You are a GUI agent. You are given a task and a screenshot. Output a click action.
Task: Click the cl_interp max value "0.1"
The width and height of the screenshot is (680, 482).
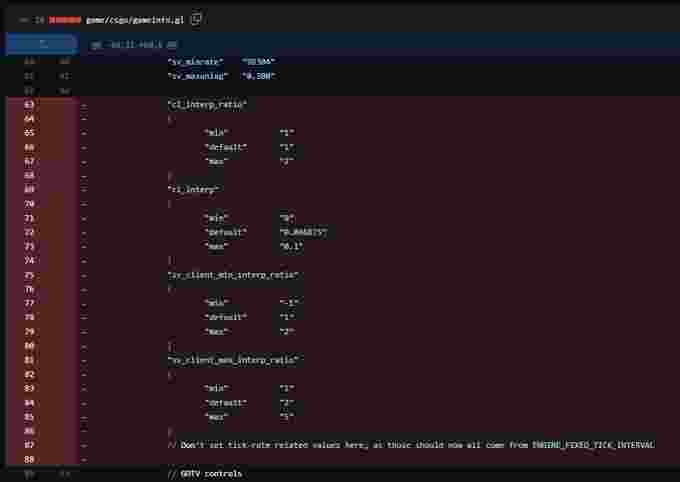(291, 246)
